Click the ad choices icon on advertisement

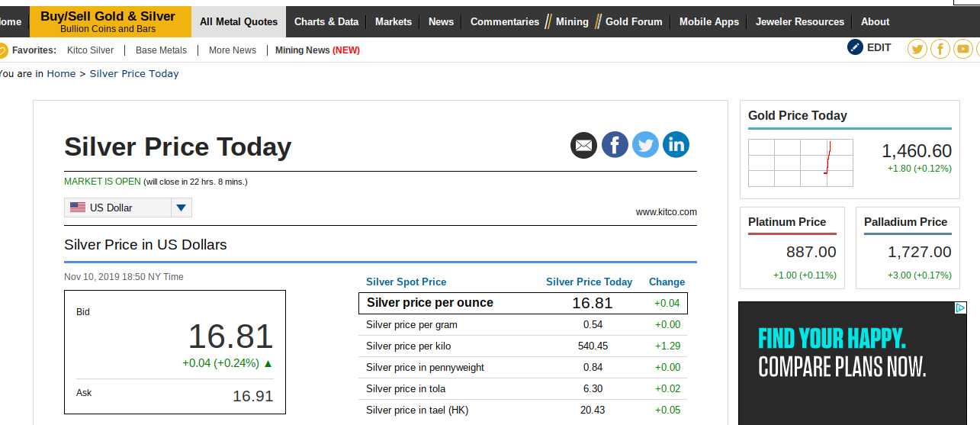(961, 307)
